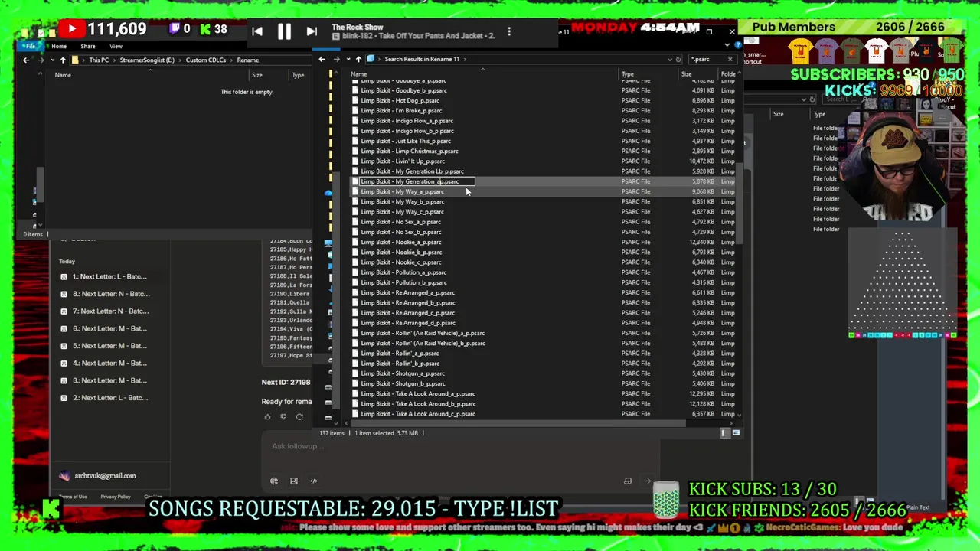This screenshot has height=551, width=980.
Task: Select Limp Bizkit - Nookie_c_p.psarc
Action: pyautogui.click(x=400, y=262)
